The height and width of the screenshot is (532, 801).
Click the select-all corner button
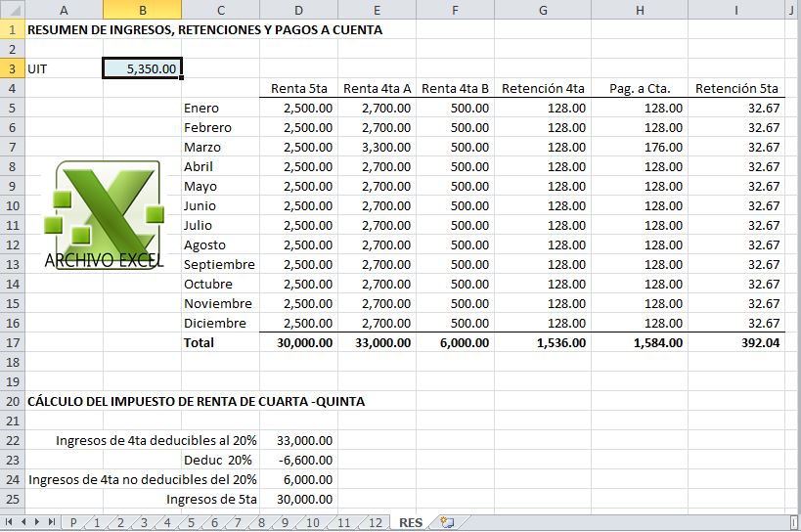coord(13,10)
